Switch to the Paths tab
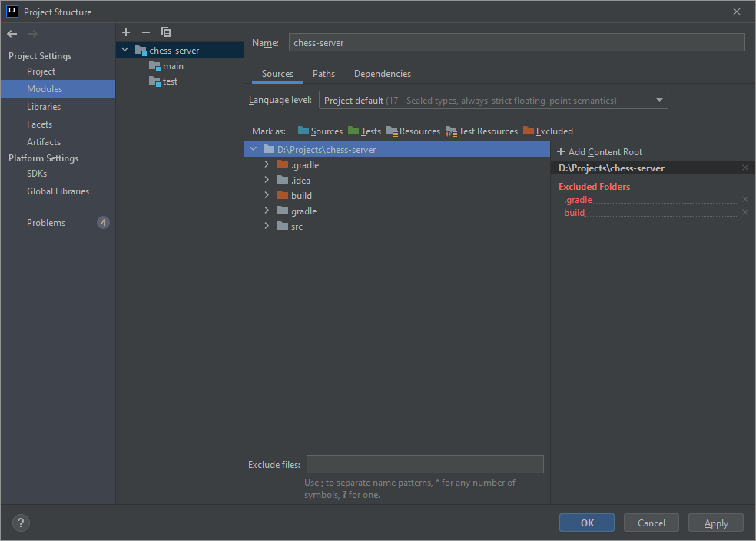This screenshot has height=541, width=756. pyautogui.click(x=323, y=74)
